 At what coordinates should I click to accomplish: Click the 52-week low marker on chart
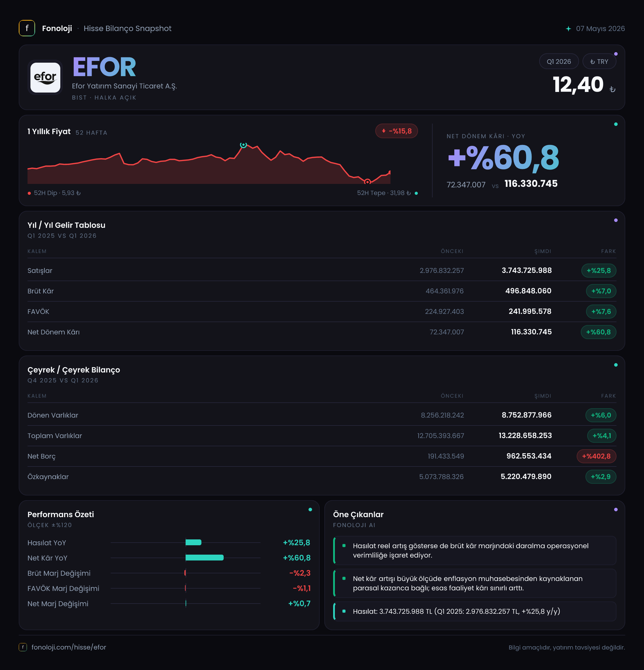(x=367, y=182)
